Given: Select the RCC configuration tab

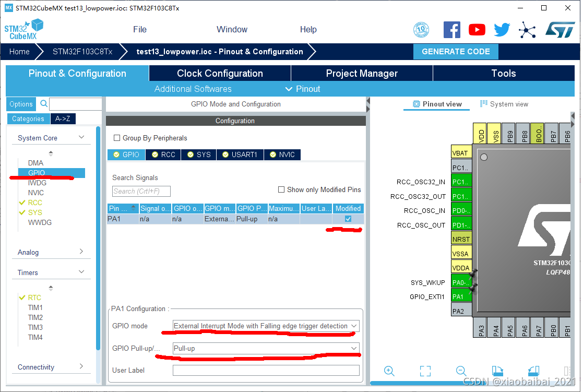Looking at the screenshot, I should (163, 155).
